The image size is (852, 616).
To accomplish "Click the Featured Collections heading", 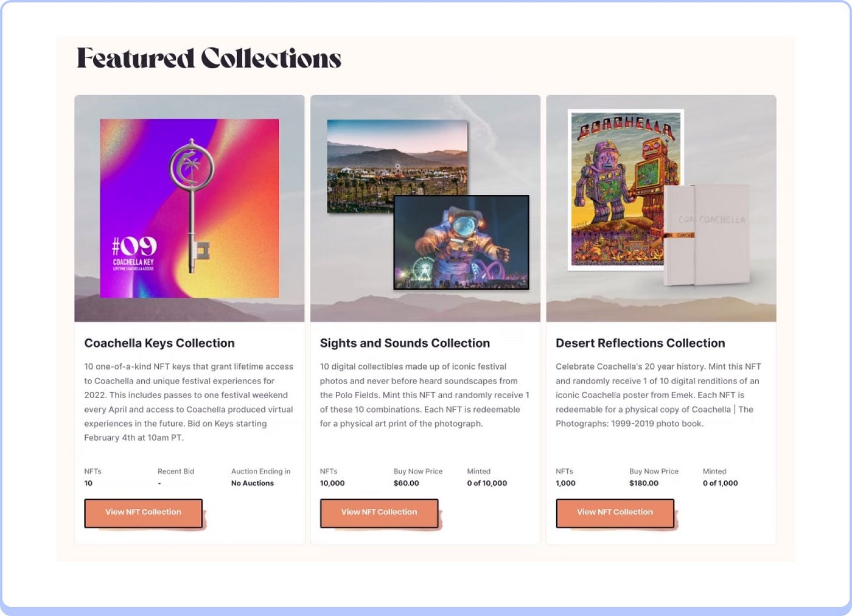I will click(x=209, y=58).
